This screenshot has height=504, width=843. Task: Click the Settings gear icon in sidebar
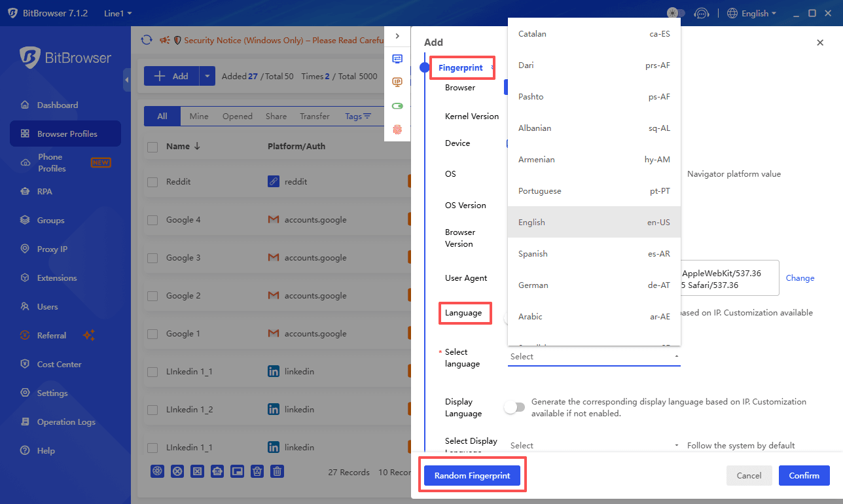coord(25,393)
